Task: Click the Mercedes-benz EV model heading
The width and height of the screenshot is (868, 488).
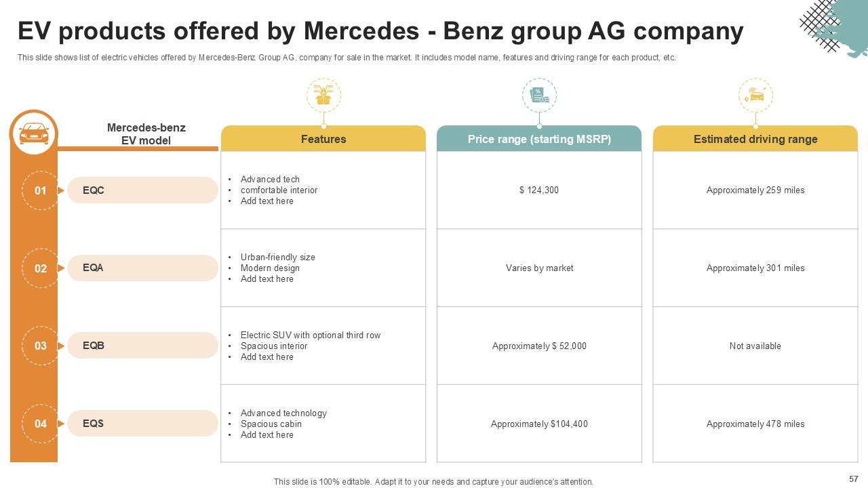Action: pyautogui.click(x=146, y=134)
